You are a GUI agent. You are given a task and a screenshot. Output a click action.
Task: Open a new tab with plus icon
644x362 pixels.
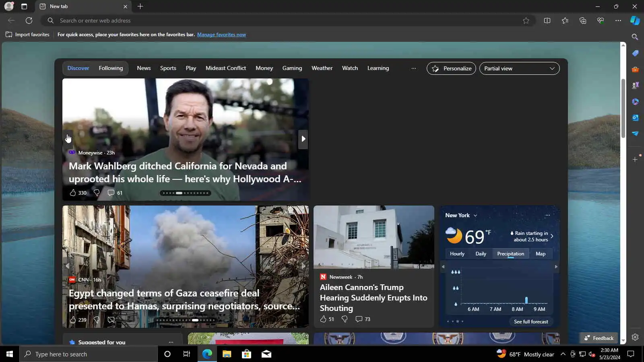click(x=140, y=6)
